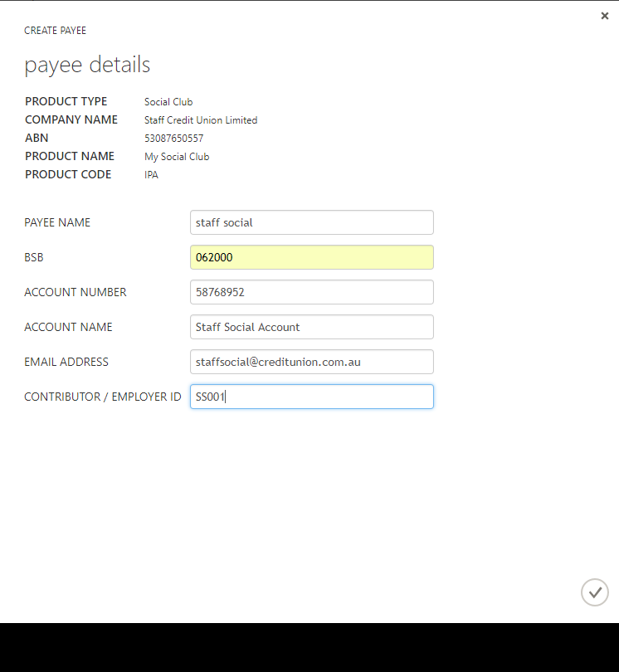This screenshot has width=619, height=672.
Task: Click the CREATE PAYEE header text
Action: pyautogui.click(x=56, y=31)
